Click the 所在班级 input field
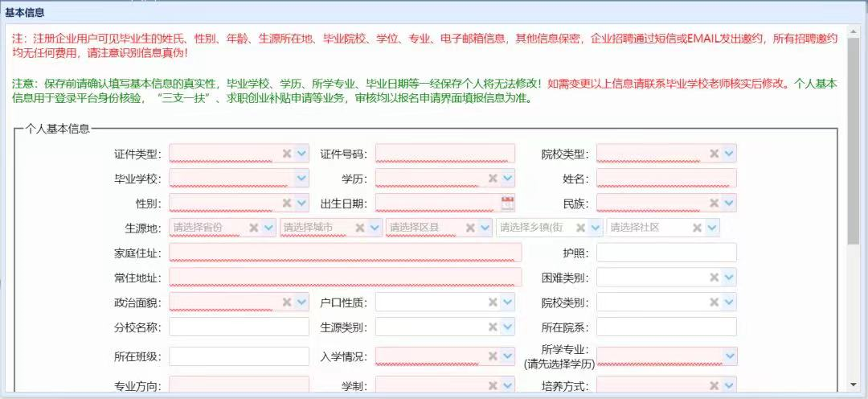Screen dimensions: 868x399 click(x=240, y=356)
